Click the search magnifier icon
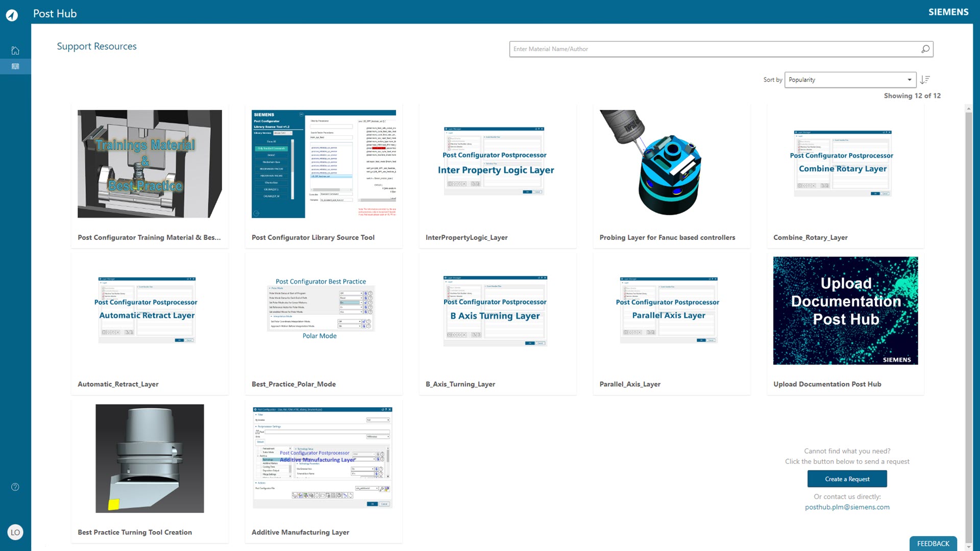Screen dimensions: 980x551 [925, 49]
